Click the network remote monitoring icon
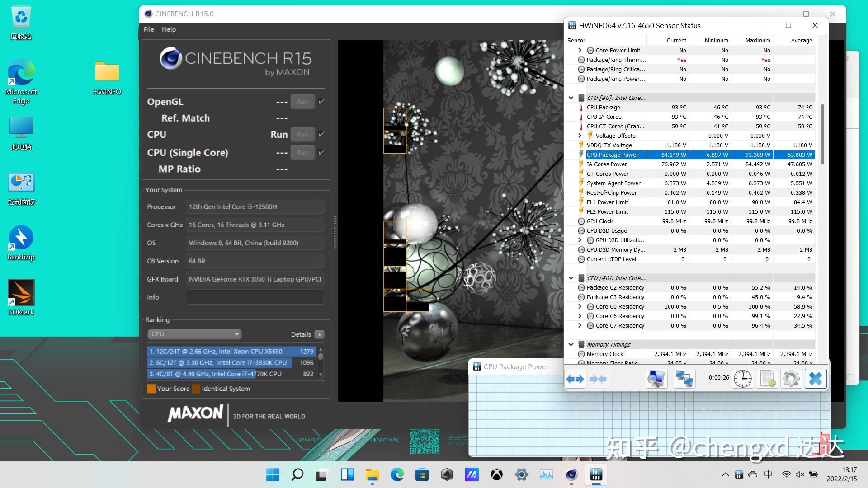 point(684,379)
